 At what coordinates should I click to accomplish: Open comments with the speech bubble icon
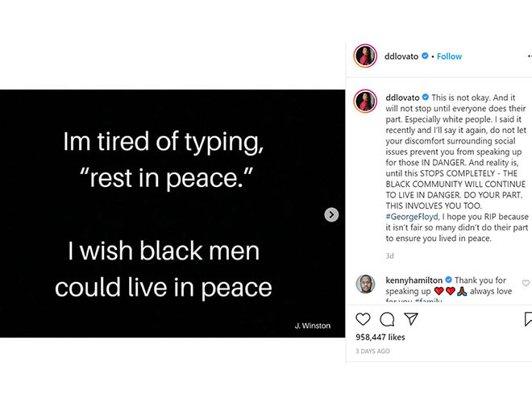(387, 318)
